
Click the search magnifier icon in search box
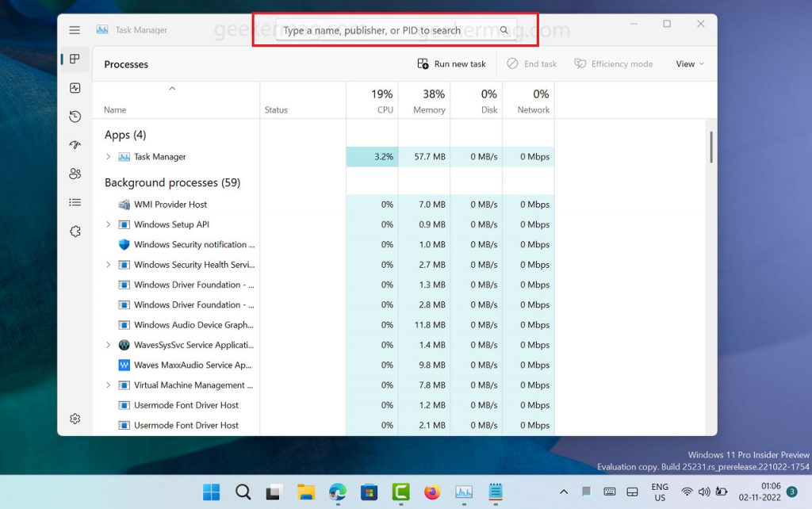[x=504, y=30]
